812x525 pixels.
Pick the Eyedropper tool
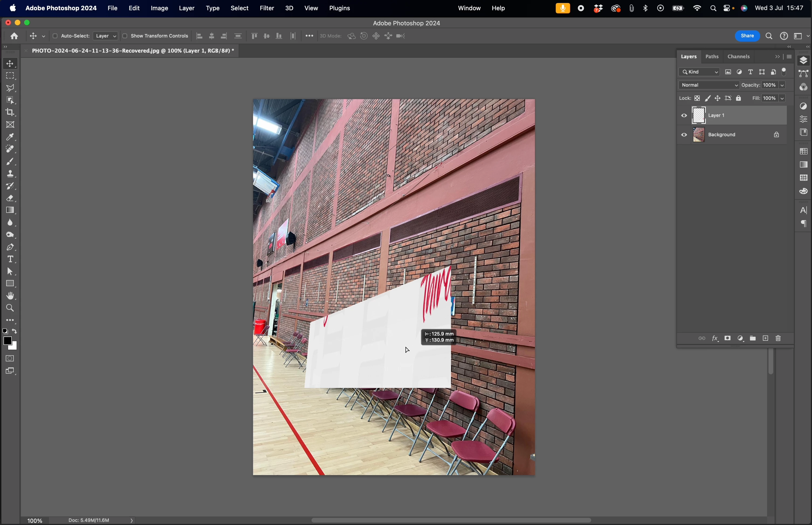[x=10, y=137]
